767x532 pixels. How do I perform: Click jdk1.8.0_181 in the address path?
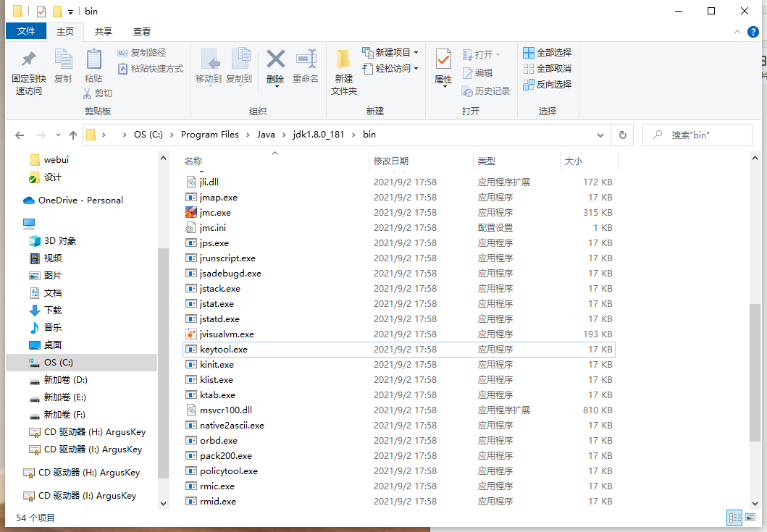point(319,135)
